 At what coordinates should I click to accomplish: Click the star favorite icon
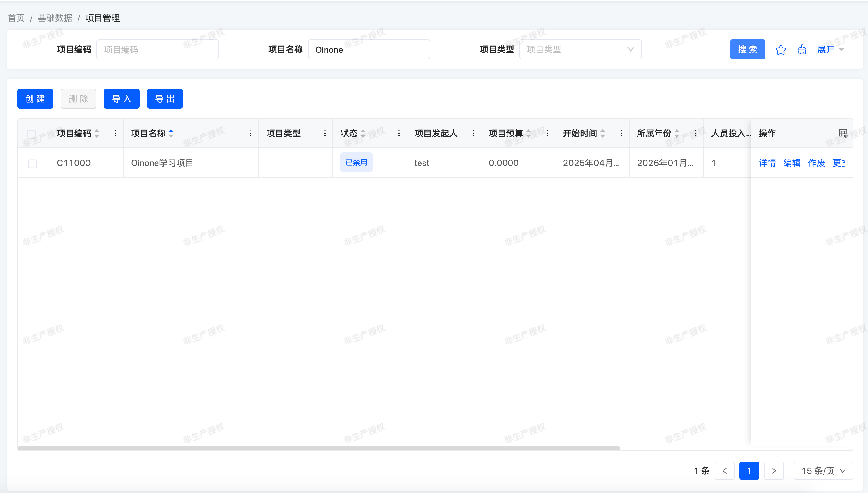(781, 50)
